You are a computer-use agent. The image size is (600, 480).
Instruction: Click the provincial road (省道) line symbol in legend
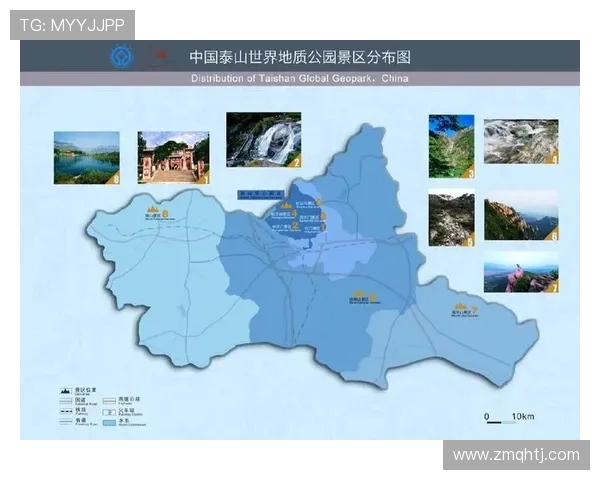(66, 421)
